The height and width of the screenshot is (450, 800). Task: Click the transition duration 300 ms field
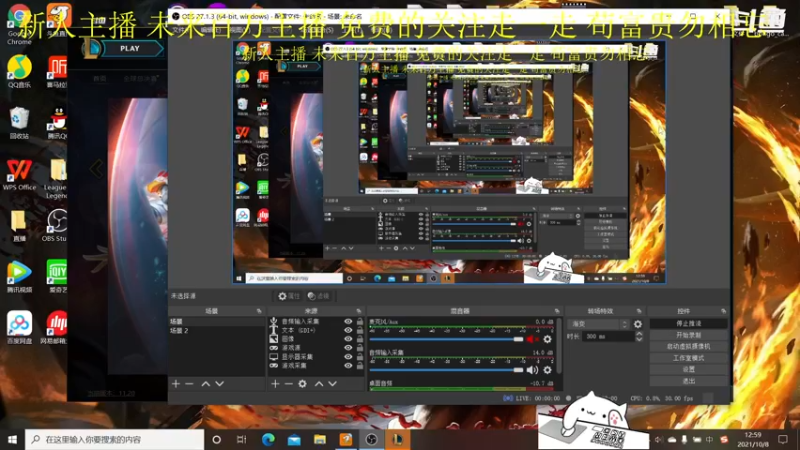point(608,336)
